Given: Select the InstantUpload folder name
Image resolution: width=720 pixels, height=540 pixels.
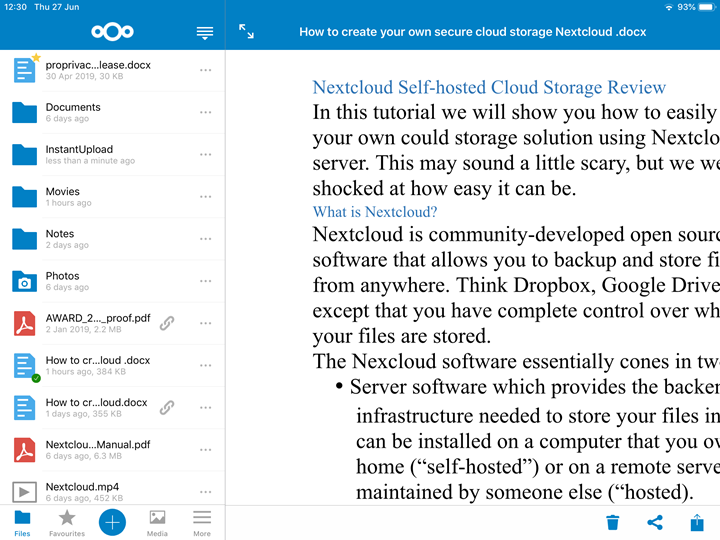Looking at the screenshot, I should pyautogui.click(x=79, y=150).
